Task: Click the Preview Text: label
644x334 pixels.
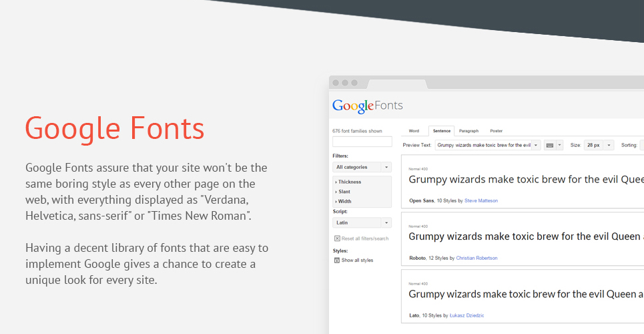Action: pos(417,145)
